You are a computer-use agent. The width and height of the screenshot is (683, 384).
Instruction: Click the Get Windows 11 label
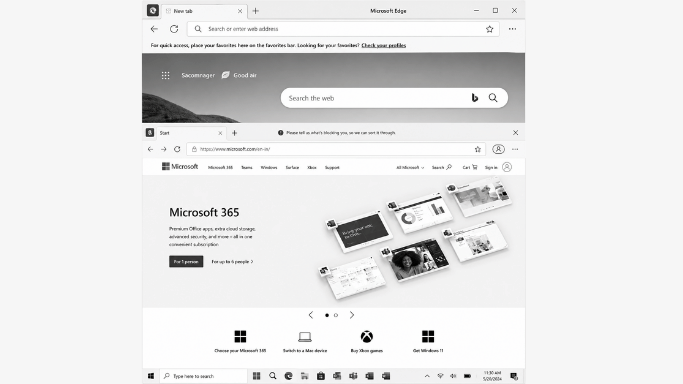[428, 350]
